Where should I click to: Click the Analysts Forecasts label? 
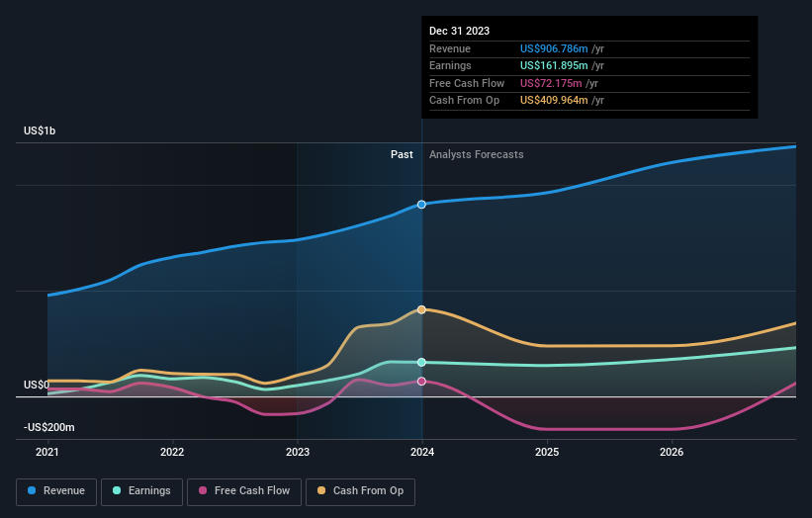(x=477, y=154)
